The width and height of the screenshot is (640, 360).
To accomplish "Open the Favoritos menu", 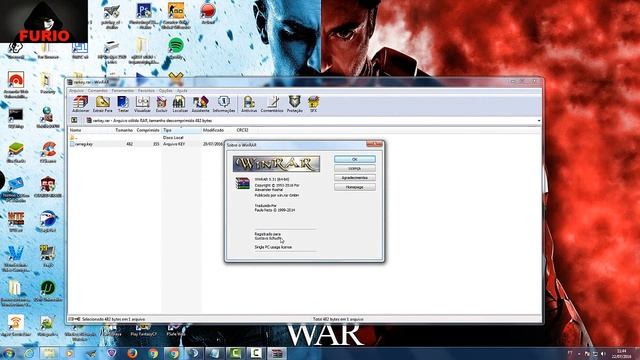I will coord(146,91).
